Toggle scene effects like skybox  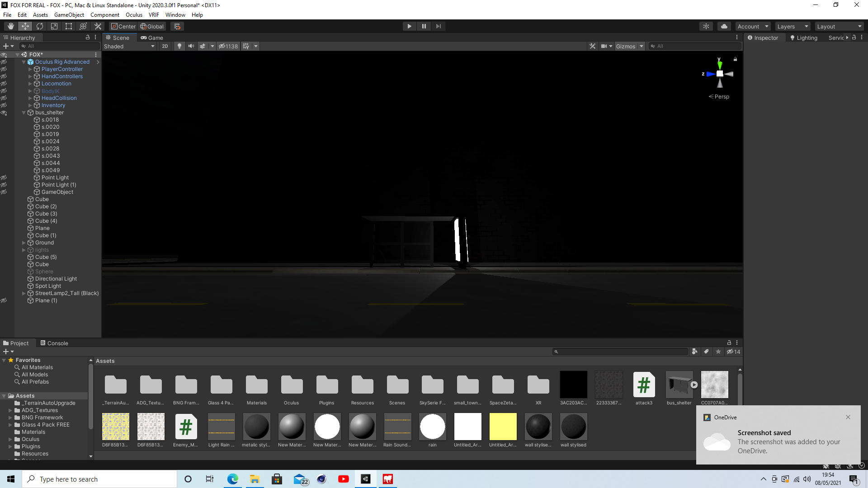click(203, 46)
